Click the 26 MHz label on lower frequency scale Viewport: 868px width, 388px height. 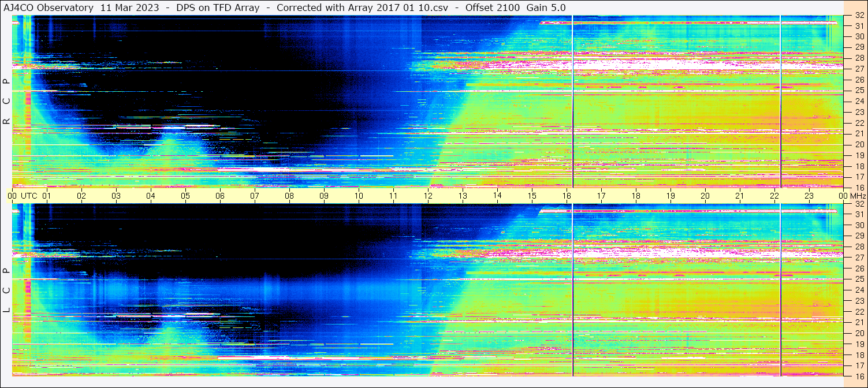pos(859,268)
